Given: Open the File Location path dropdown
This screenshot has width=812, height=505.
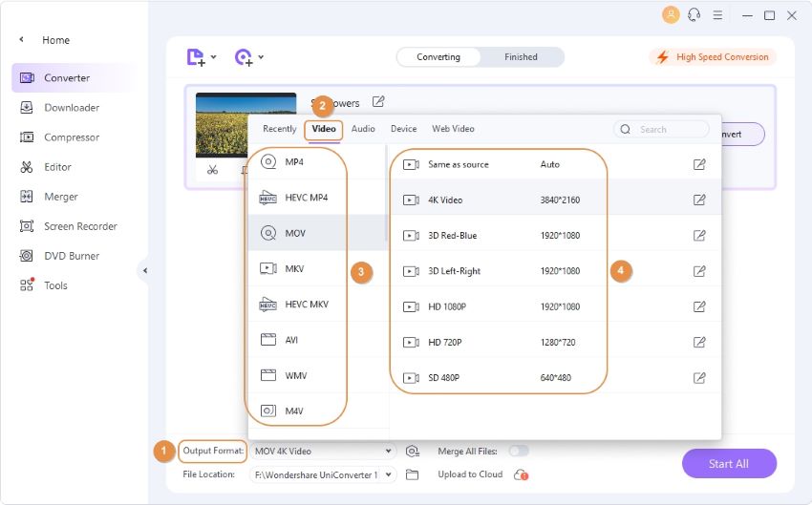Looking at the screenshot, I should pyautogui.click(x=323, y=474).
